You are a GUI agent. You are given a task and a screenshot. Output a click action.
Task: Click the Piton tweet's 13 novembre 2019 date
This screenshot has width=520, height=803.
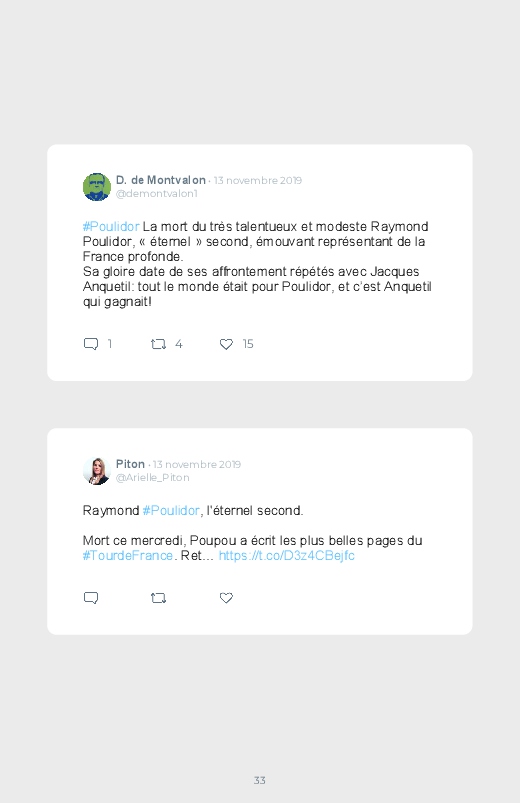(x=197, y=464)
